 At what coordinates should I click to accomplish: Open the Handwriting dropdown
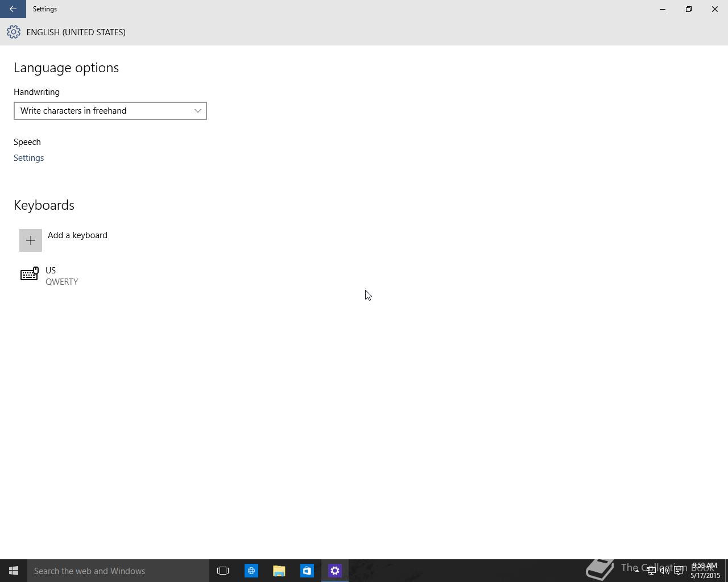(110, 111)
